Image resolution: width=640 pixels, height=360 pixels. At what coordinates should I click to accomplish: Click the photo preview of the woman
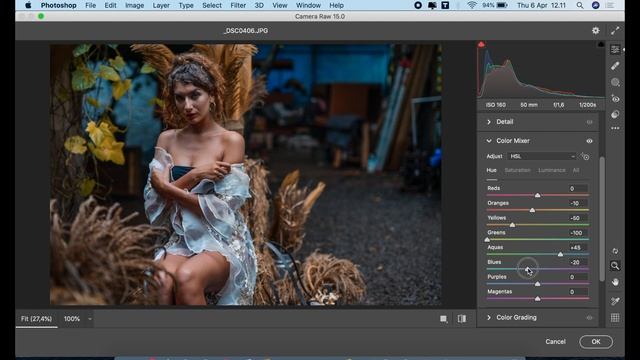pos(245,175)
